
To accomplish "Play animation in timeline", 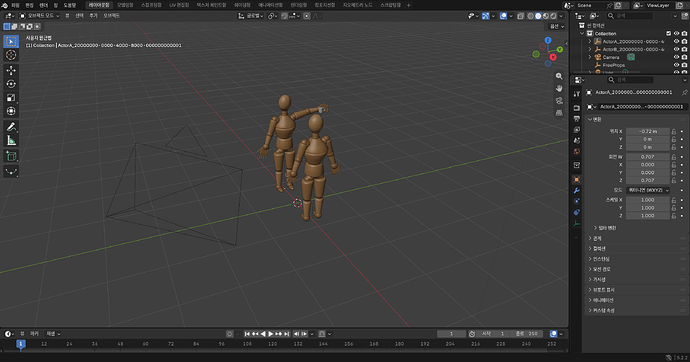I will 271,334.
